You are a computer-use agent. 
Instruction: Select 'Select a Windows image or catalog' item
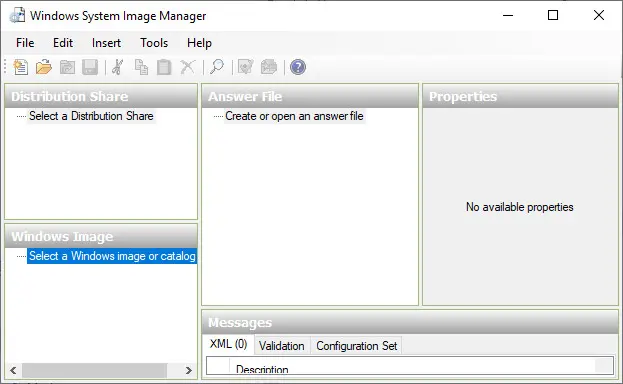pyautogui.click(x=112, y=256)
